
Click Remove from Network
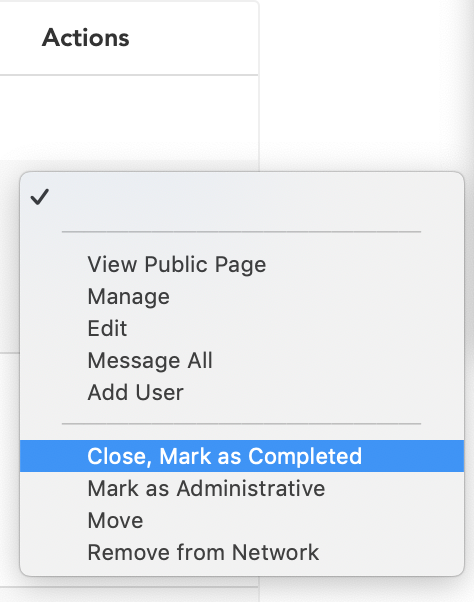point(242,552)
